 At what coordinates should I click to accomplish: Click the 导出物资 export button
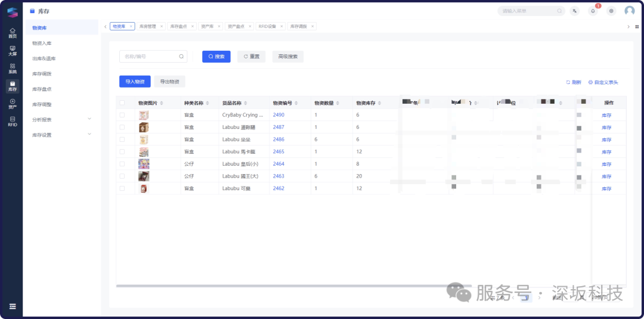[169, 82]
